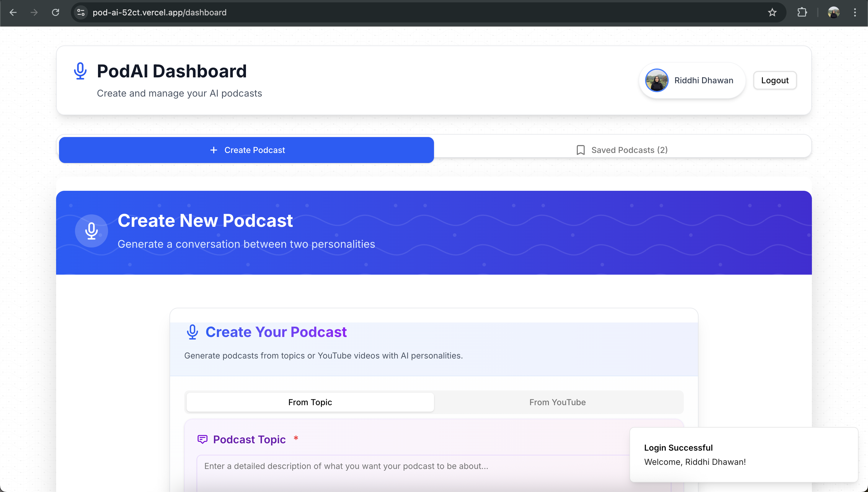This screenshot has width=868, height=492.
Task: Click the browser back arrow
Action: 13,12
